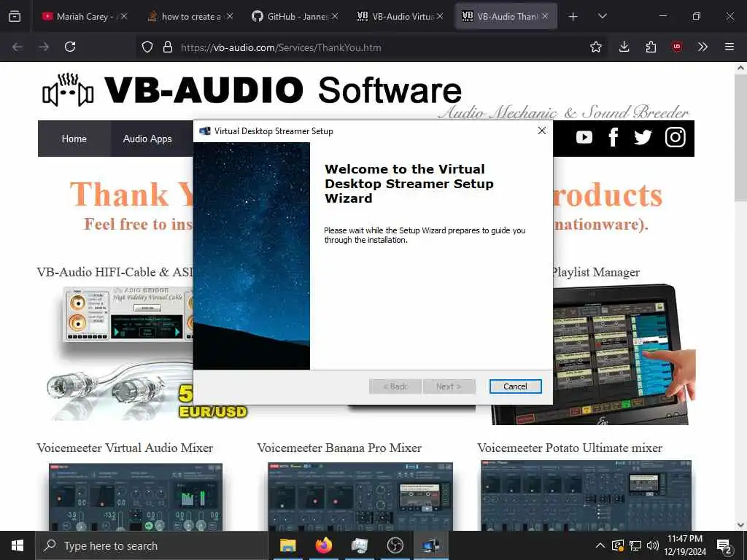This screenshot has height=560, width=747.
Task: Click the taskbar search box
Action: point(152,545)
